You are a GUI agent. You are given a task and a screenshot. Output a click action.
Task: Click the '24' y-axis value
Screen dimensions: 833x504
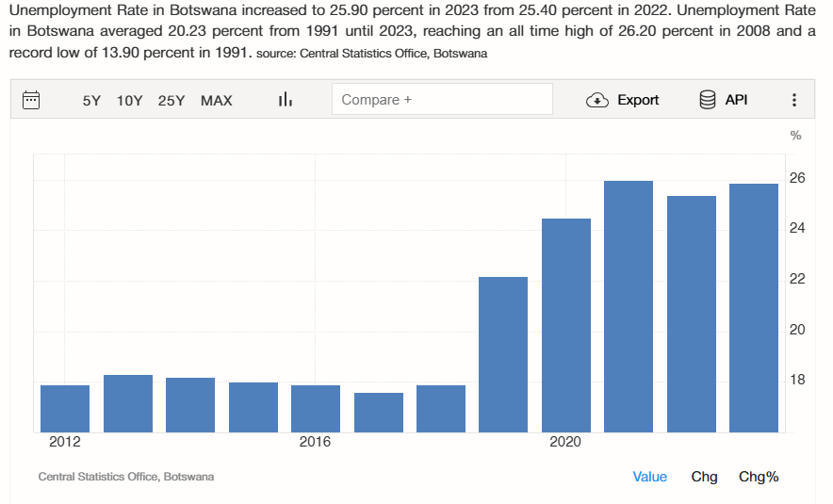click(x=797, y=228)
